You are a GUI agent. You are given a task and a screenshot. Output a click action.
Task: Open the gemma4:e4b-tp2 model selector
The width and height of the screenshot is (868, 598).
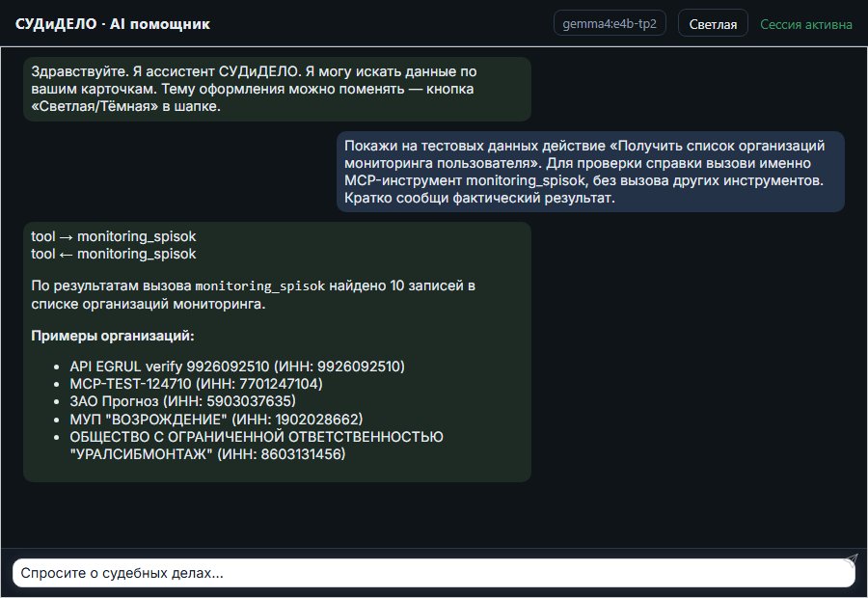(610, 23)
